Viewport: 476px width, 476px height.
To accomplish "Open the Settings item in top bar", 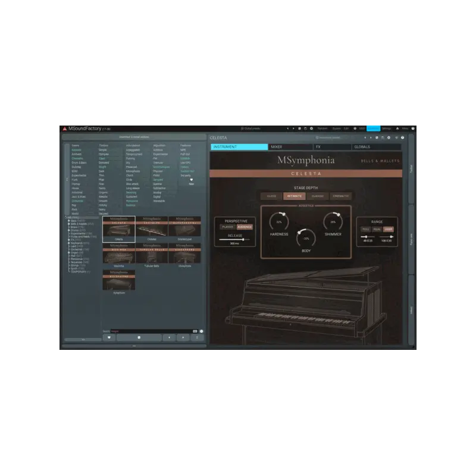I will [x=386, y=129].
